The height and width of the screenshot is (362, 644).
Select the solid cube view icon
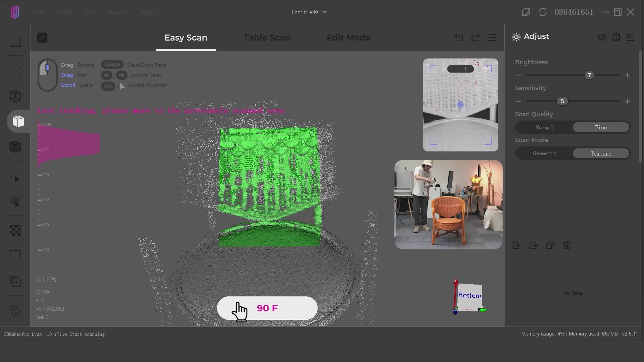tap(18, 121)
